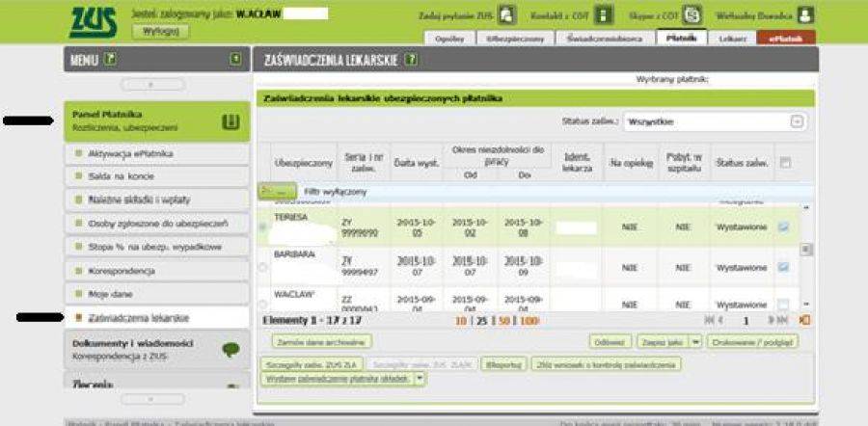Toggle checkbox in TERESA row
The image size is (868, 426).
click(784, 226)
